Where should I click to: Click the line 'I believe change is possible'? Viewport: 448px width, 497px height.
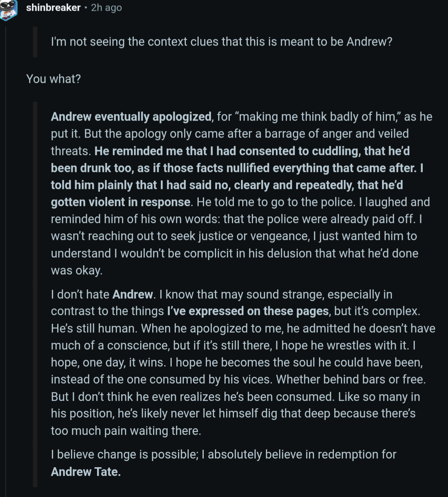(x=223, y=455)
